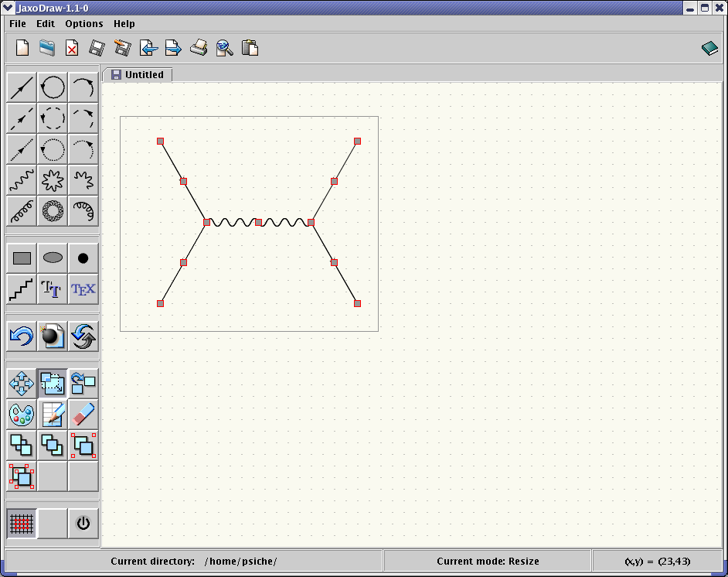
Task: Open the File menu
Action: click(x=18, y=24)
